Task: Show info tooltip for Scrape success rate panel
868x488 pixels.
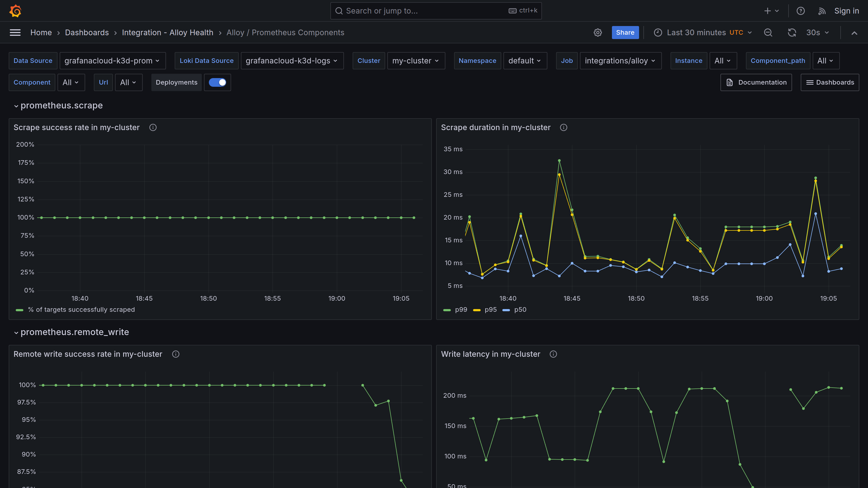Action: (153, 127)
